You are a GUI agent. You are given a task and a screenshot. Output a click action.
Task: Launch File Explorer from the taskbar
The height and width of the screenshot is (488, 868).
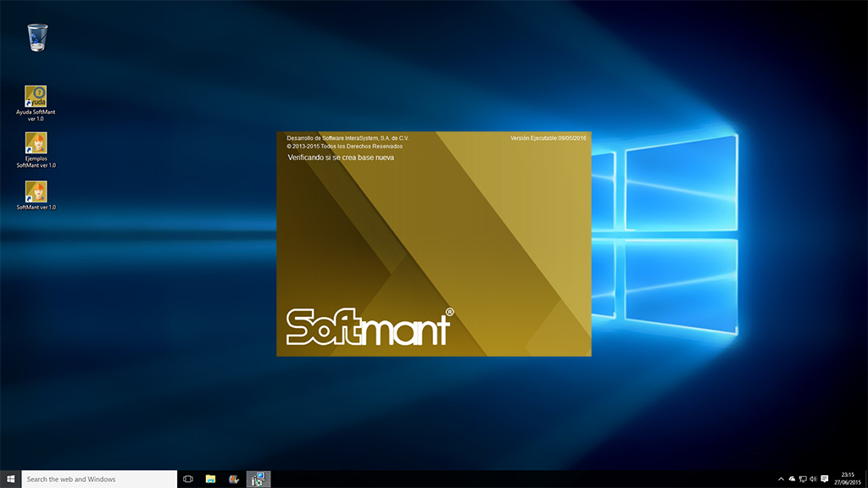pos(211,479)
